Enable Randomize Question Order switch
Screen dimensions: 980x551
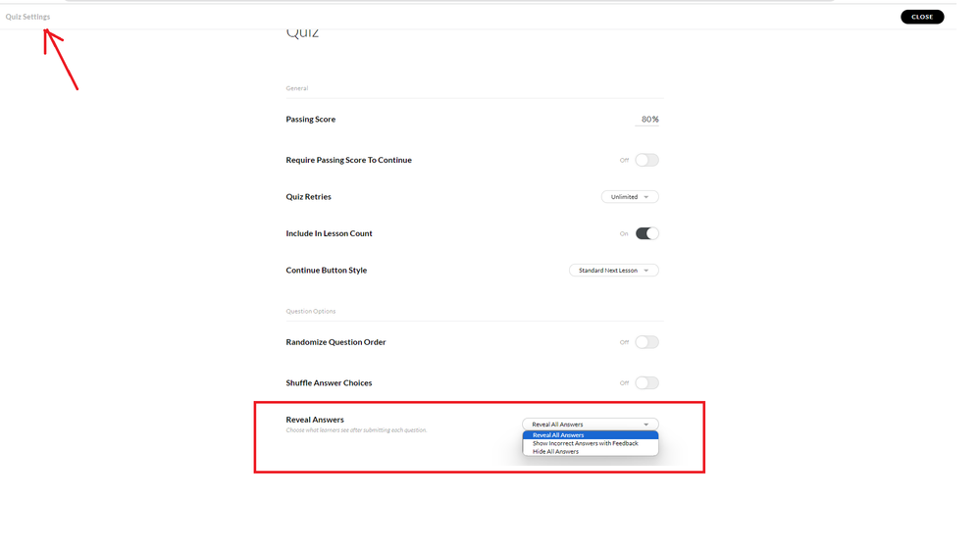[x=646, y=342]
